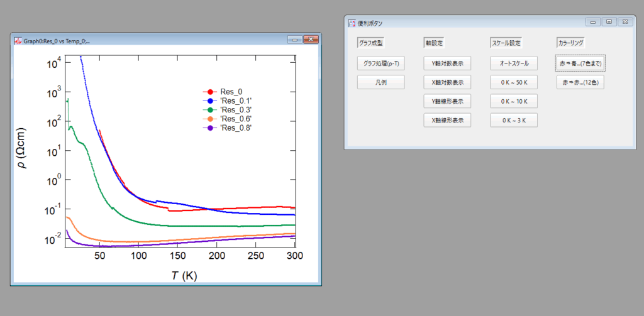Click the 凡例 legend button
The width and height of the screenshot is (644, 316).
click(x=380, y=82)
